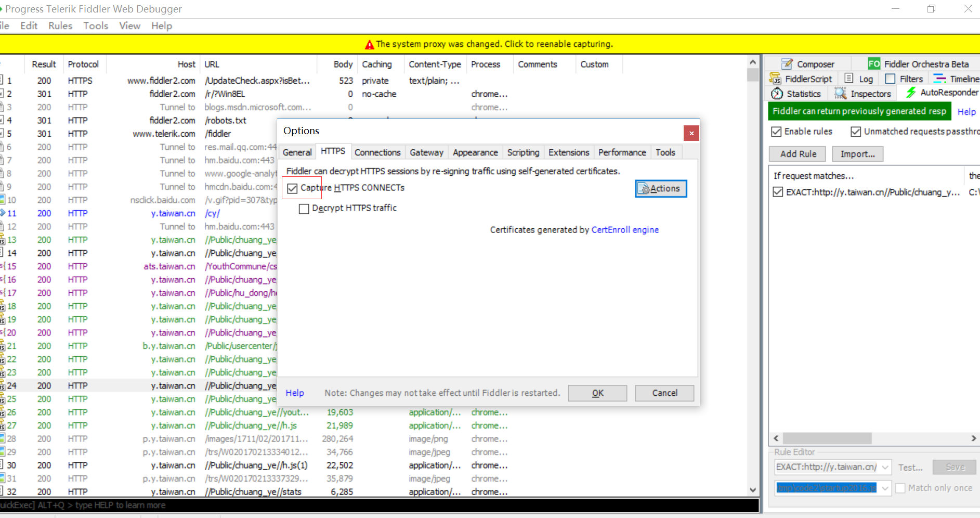This screenshot has width=980, height=518.
Task: Select the HTTPS tab in Options
Action: click(333, 151)
